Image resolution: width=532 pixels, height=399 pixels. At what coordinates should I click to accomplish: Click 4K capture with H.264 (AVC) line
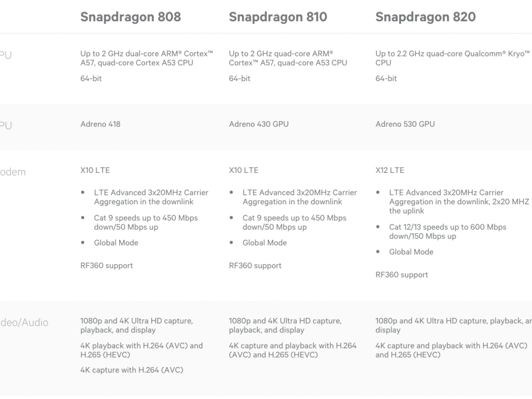(132, 370)
